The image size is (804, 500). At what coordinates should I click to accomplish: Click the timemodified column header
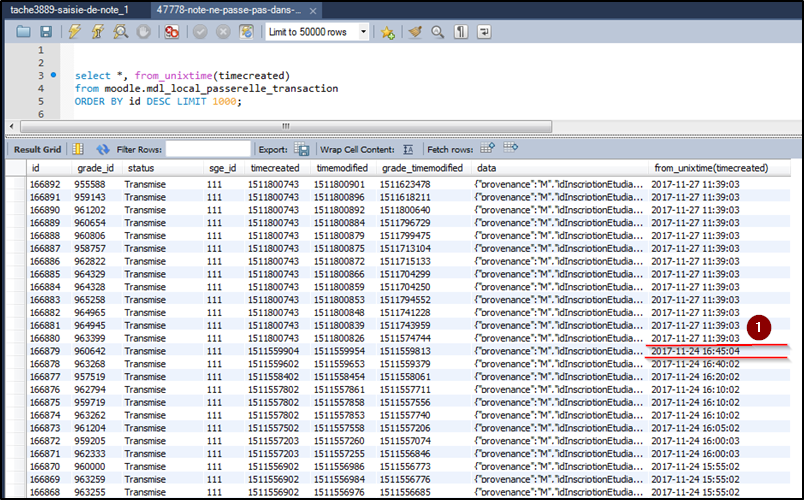342,168
